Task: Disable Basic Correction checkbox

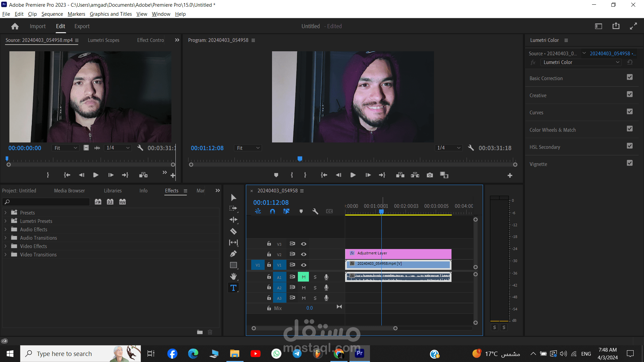Action: (630, 77)
